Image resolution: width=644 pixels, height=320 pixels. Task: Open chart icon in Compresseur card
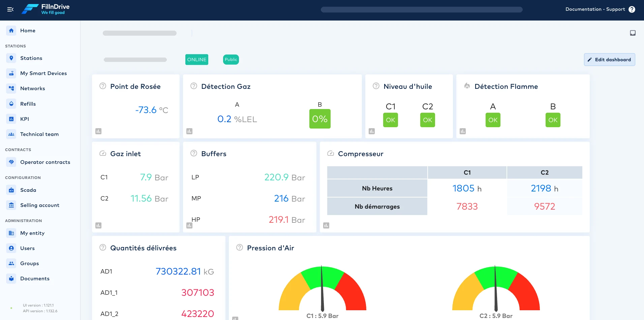pyautogui.click(x=326, y=225)
